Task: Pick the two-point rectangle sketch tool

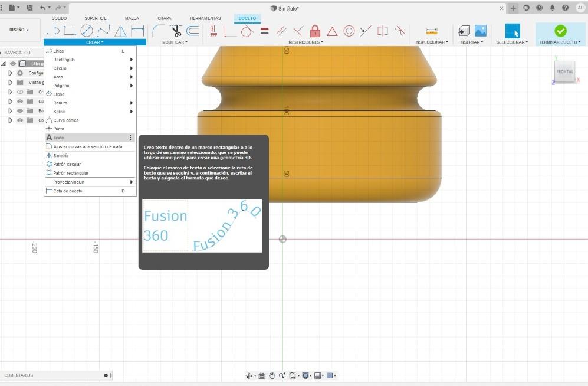Action: pos(70,31)
